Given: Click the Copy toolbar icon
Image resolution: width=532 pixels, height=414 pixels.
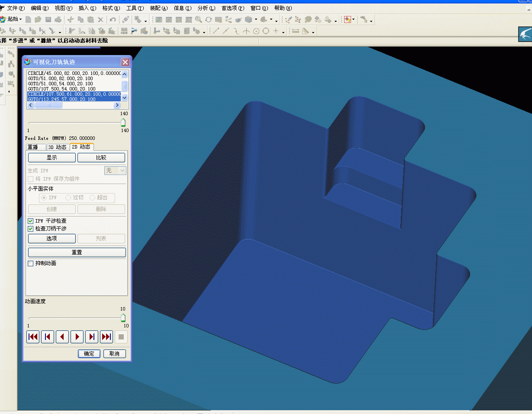Looking at the screenshot, I should pyautogui.click(x=81, y=19).
